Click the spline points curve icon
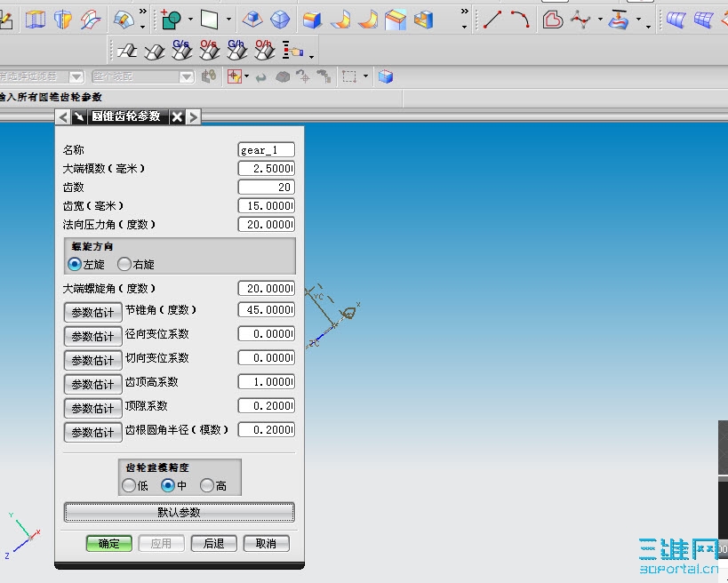 click(580, 20)
